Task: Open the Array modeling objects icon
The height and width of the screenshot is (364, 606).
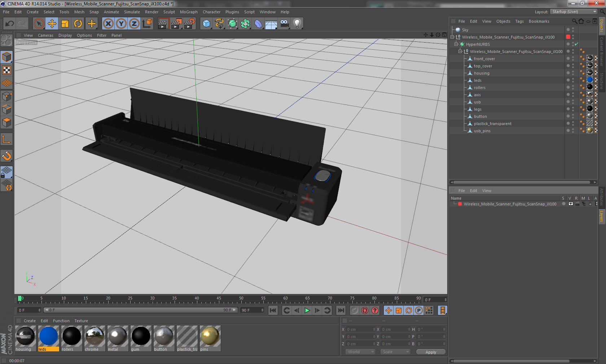Action: pyautogui.click(x=246, y=24)
